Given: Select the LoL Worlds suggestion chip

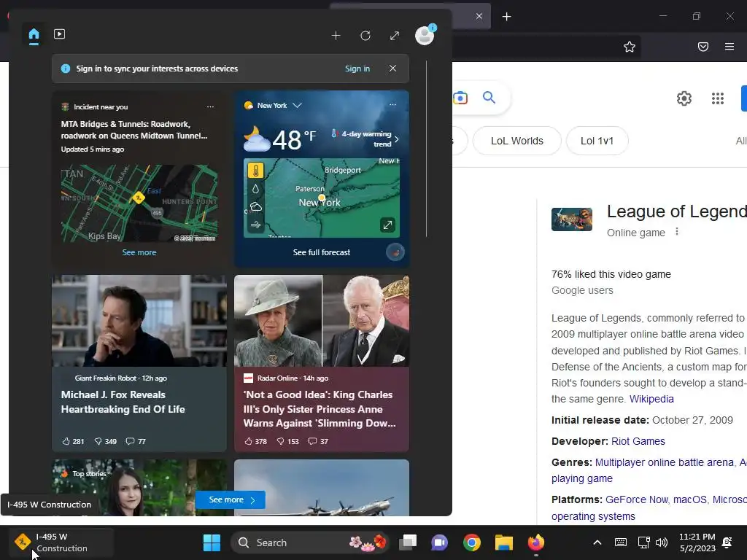Looking at the screenshot, I should tap(517, 141).
